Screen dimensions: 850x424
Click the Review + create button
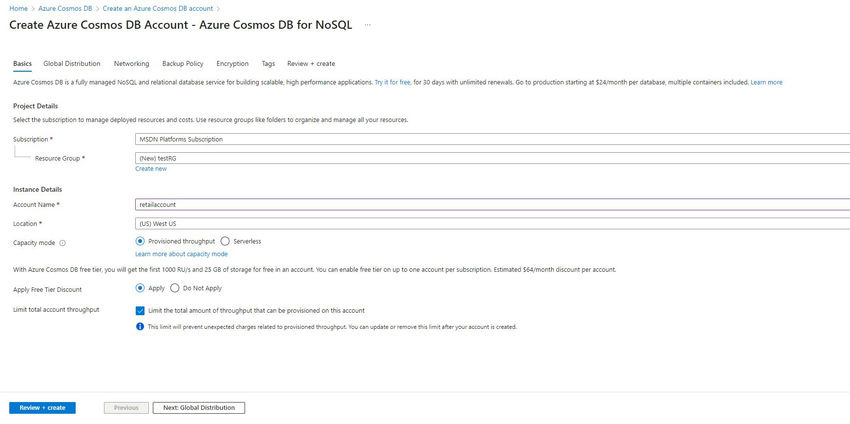(x=42, y=408)
